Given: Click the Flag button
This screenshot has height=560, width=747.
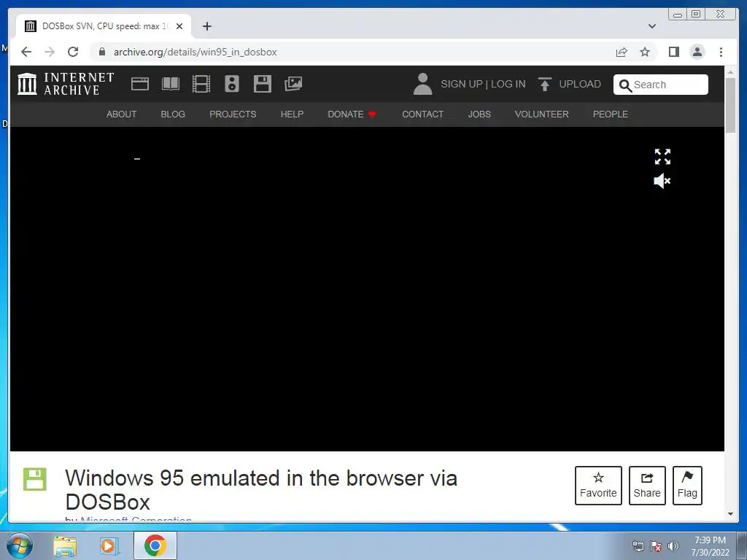Looking at the screenshot, I should coord(687,486).
